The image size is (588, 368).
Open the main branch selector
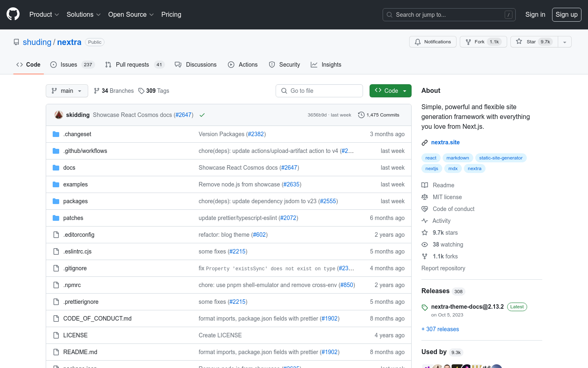[x=67, y=91]
